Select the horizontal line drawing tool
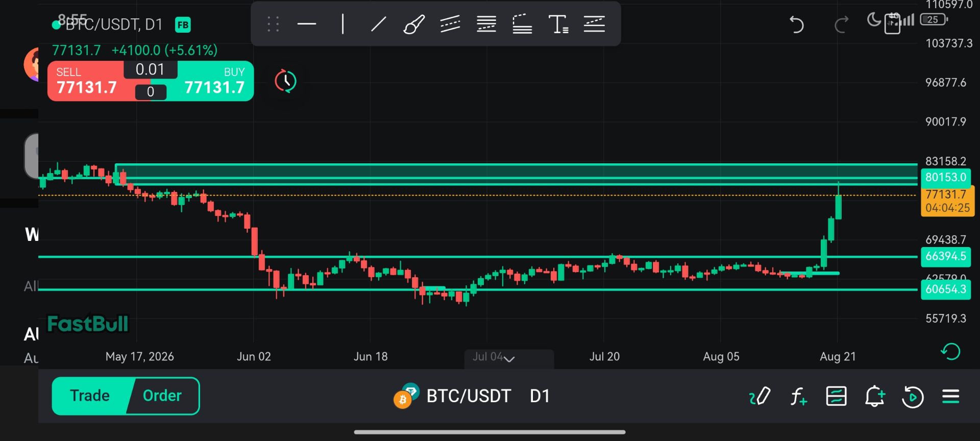This screenshot has width=980, height=441. click(x=307, y=24)
